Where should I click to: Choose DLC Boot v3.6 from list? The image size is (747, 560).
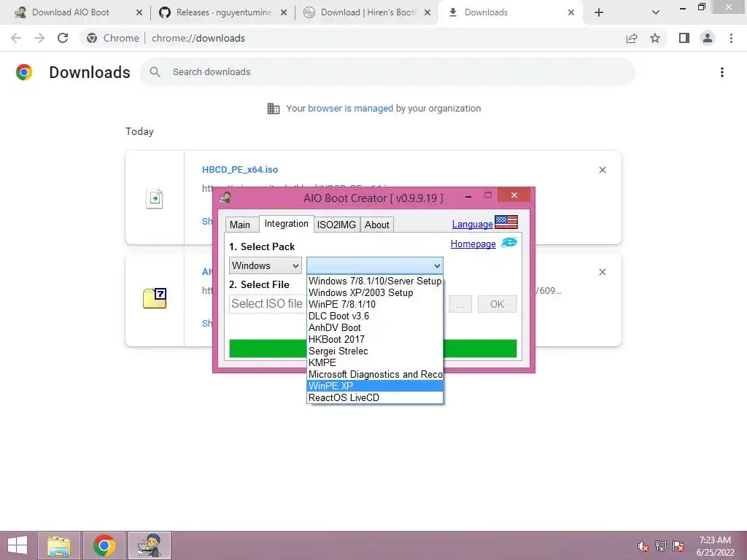[375, 316]
